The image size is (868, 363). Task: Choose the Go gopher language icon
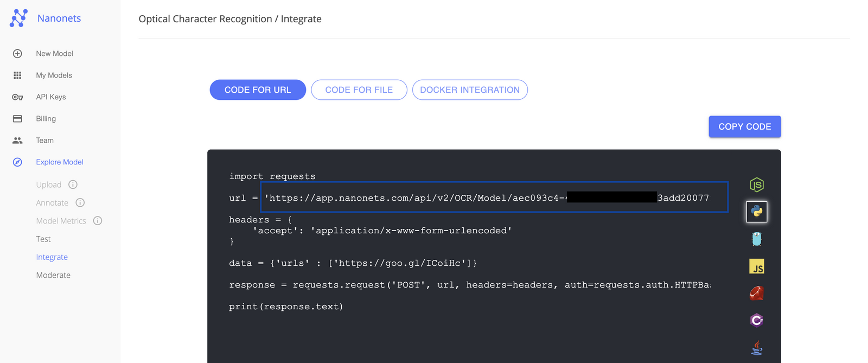756,239
